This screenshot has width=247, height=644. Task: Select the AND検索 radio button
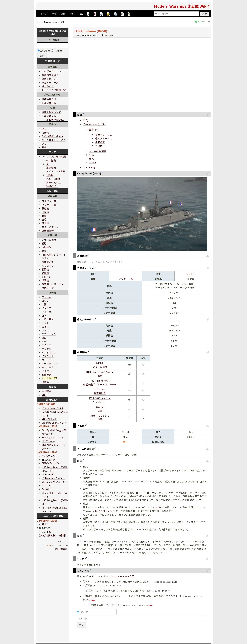pyautogui.click(x=38, y=51)
